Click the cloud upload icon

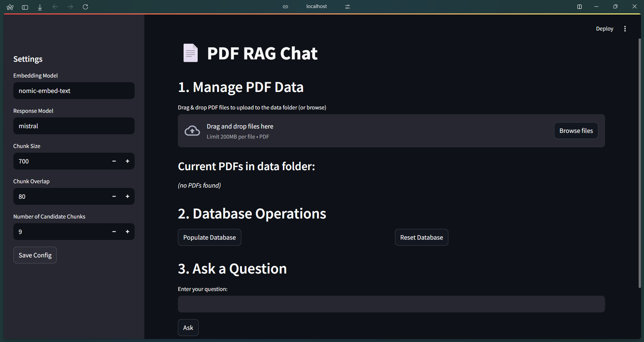[192, 131]
